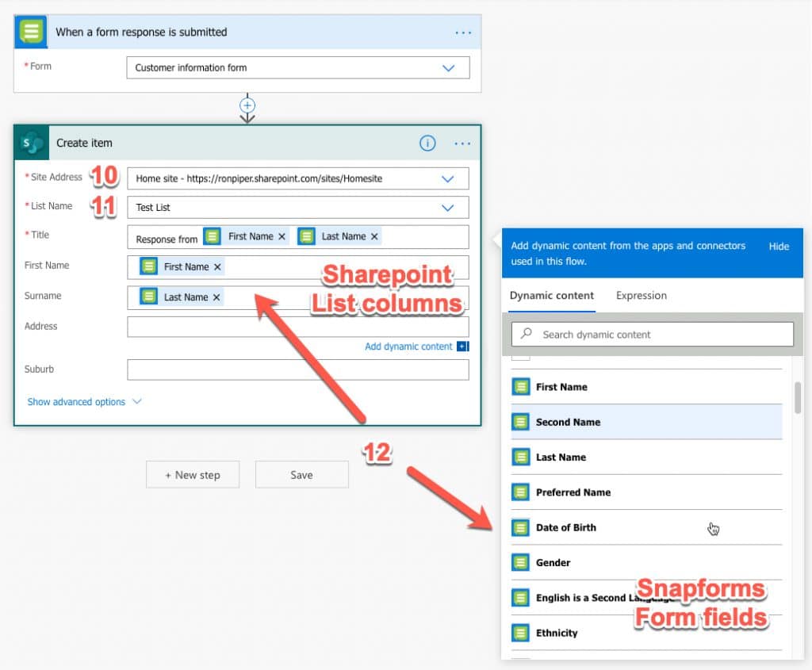Switch to the Expression tab
Image resolution: width=812 pixels, height=670 pixels.
(x=641, y=295)
